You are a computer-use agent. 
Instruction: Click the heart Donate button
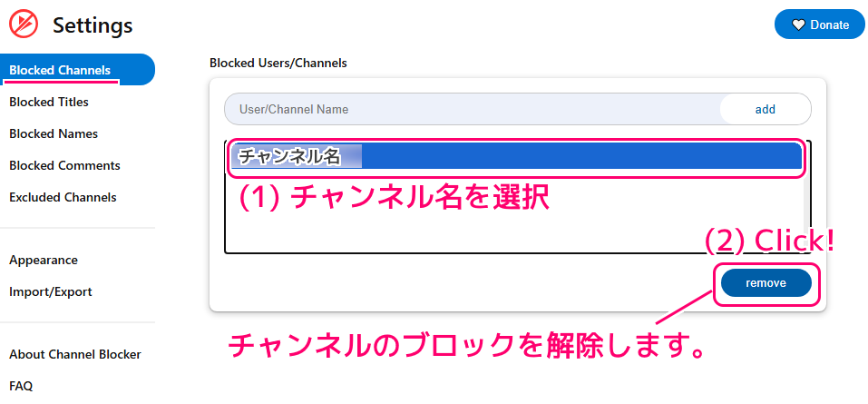(820, 25)
